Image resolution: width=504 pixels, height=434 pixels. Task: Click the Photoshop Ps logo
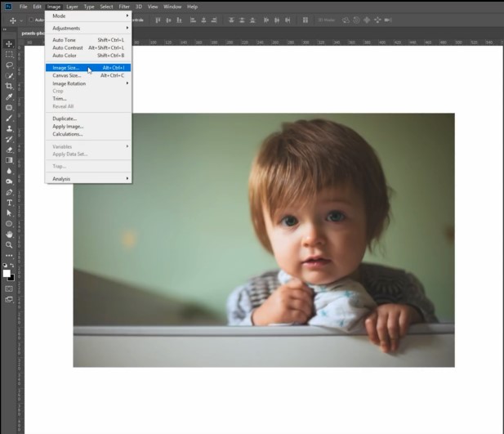click(x=8, y=7)
